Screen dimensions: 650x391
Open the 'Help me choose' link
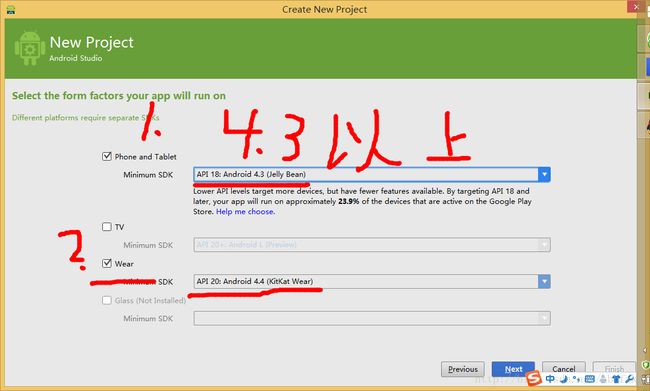tap(245, 211)
